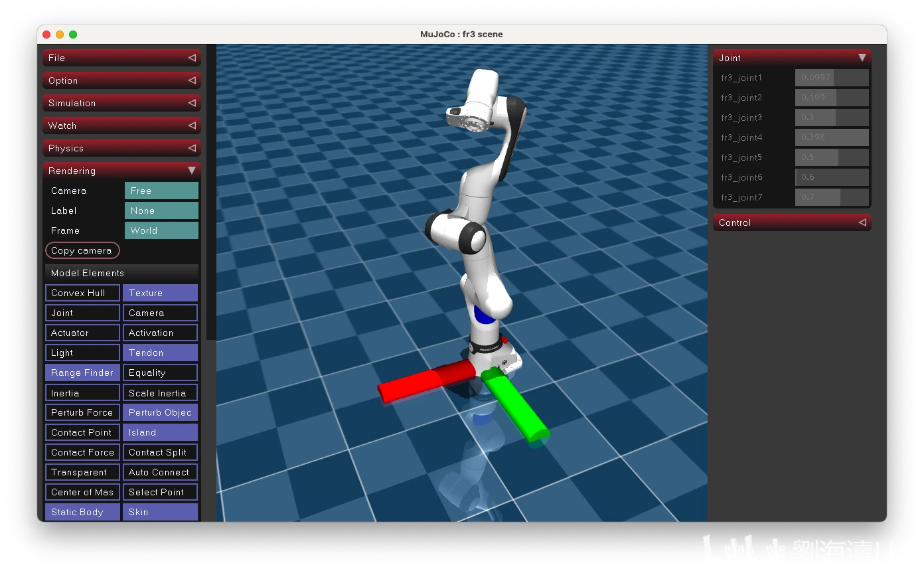Toggle Convex Hull rendering
The width and height of the screenshot is (924, 571).
(82, 293)
